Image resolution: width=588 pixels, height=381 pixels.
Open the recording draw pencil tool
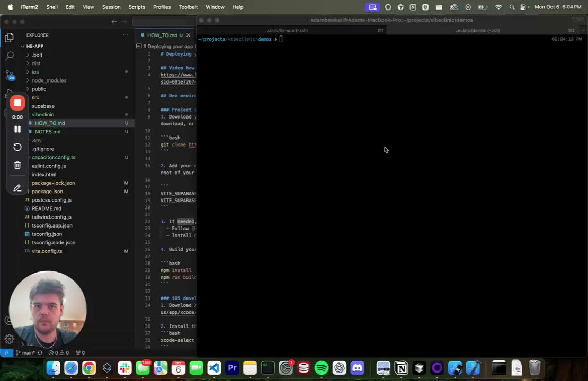17,188
